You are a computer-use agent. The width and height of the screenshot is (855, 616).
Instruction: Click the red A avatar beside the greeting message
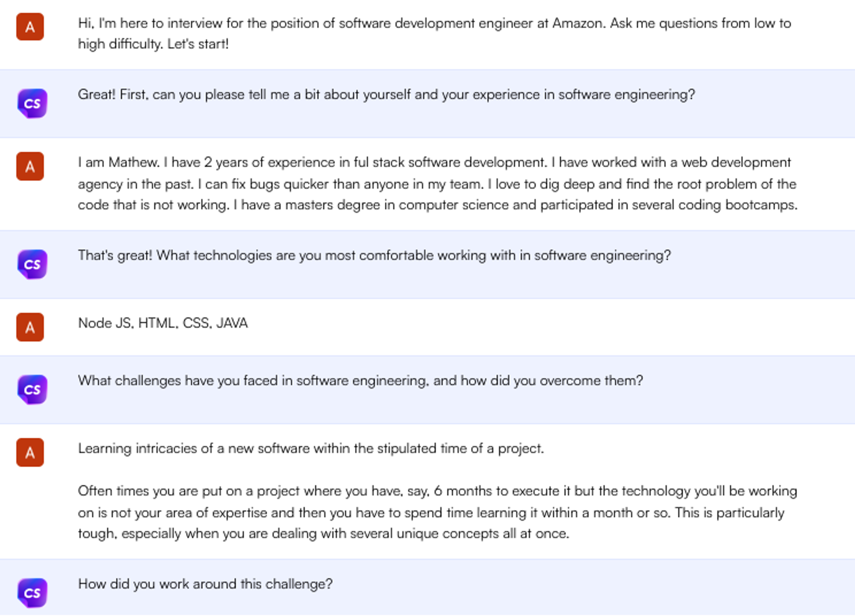point(29,27)
